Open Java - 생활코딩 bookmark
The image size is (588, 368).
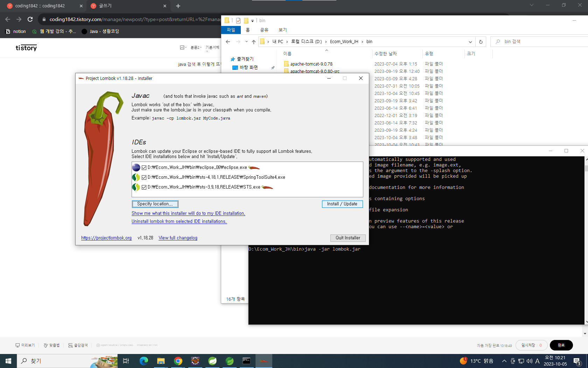[100, 32]
